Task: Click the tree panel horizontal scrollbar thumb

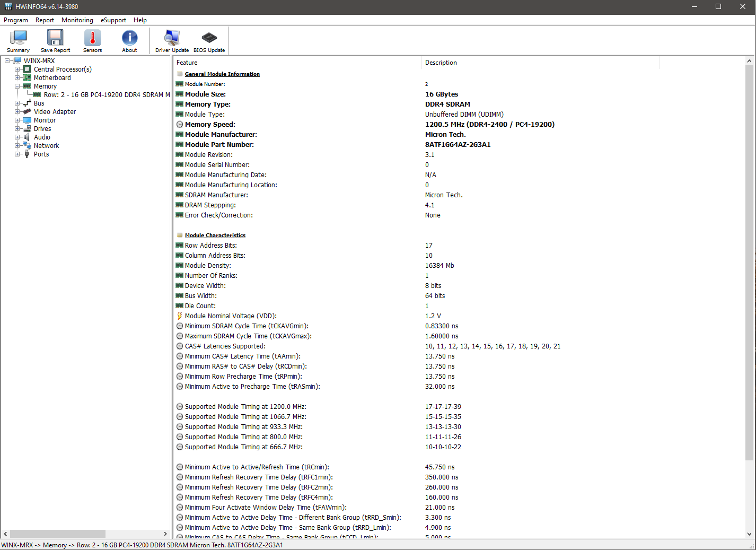Action: (x=57, y=534)
